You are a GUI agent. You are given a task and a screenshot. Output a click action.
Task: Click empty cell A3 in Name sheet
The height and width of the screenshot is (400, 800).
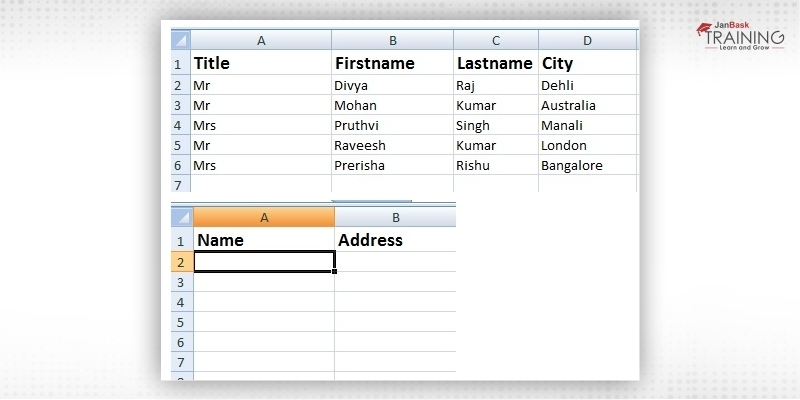(264, 282)
